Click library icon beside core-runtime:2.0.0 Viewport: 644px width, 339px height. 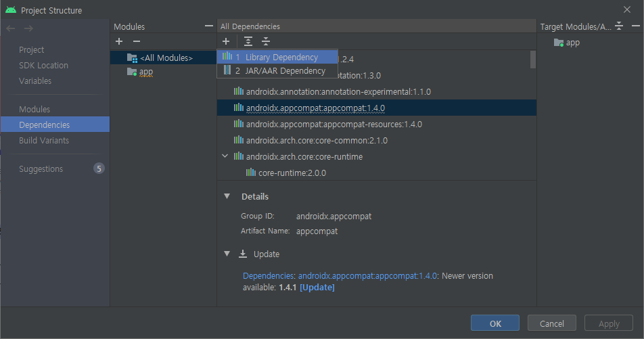click(251, 173)
